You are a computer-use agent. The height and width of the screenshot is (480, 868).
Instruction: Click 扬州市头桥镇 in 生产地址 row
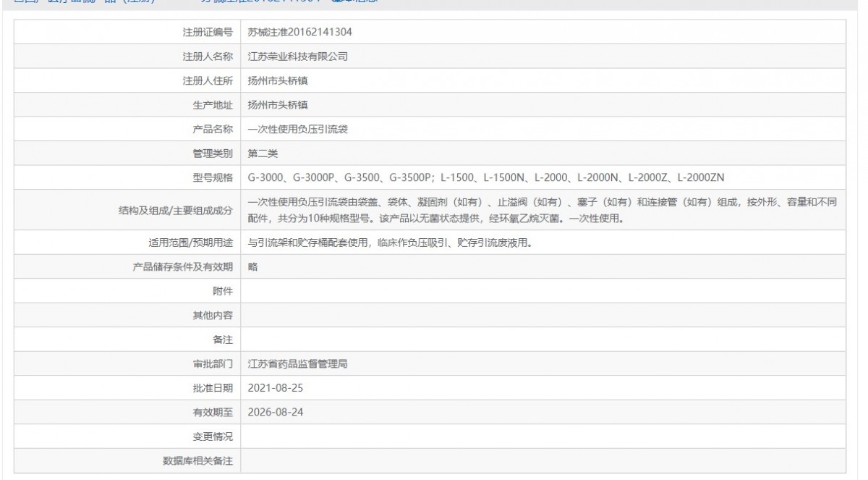pyautogui.click(x=278, y=105)
